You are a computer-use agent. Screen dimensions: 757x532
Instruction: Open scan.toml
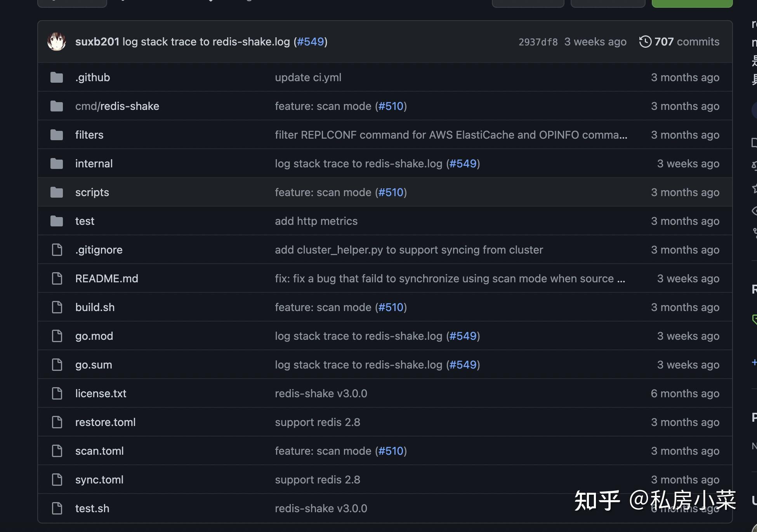(x=99, y=450)
